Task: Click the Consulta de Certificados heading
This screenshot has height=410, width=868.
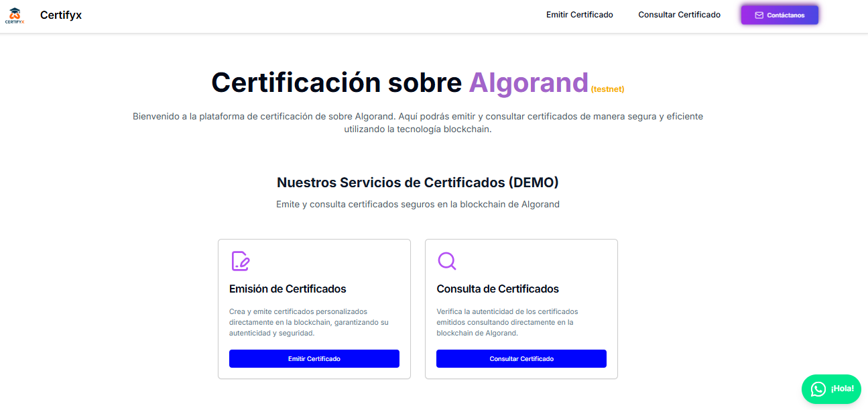Action: point(497,289)
